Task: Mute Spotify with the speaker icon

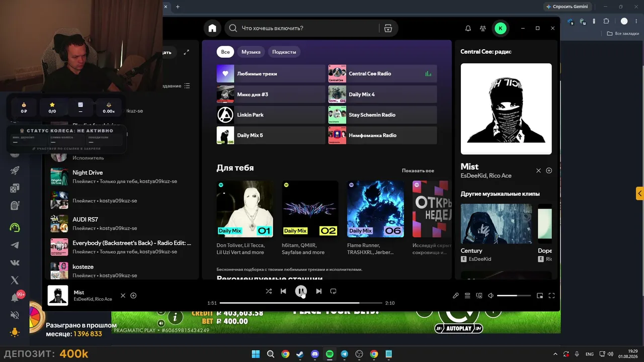Action: point(491,296)
